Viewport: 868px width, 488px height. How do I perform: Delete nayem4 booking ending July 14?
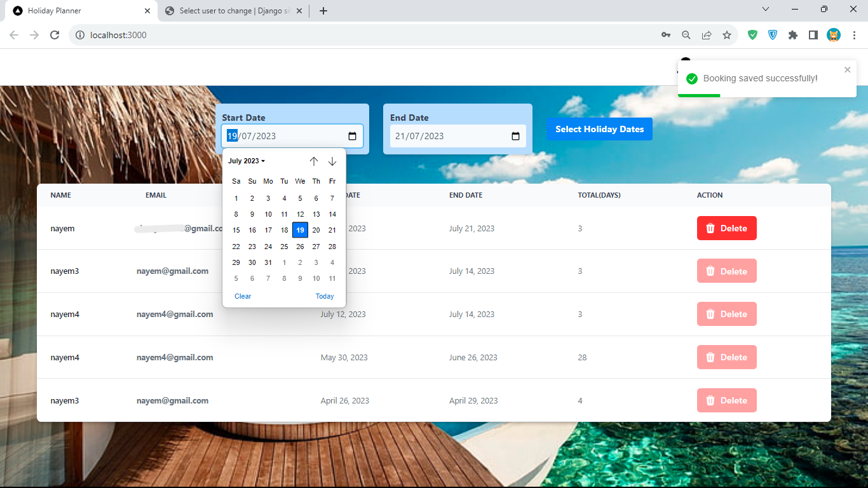click(x=726, y=314)
